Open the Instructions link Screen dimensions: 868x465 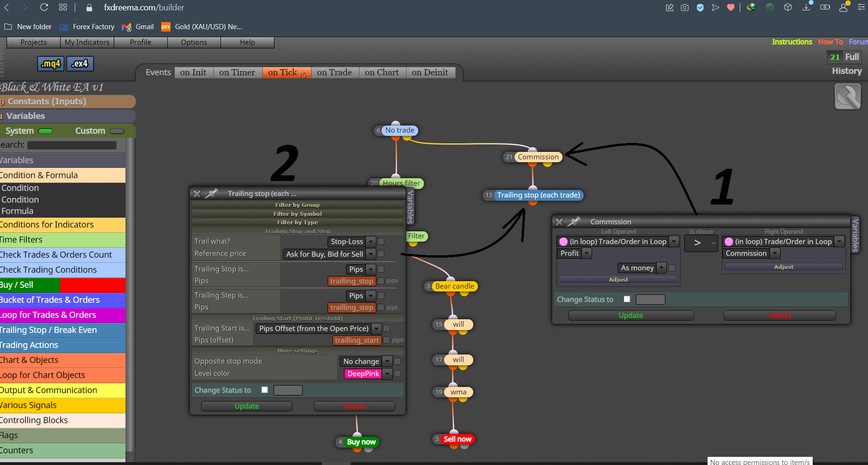[x=792, y=42]
